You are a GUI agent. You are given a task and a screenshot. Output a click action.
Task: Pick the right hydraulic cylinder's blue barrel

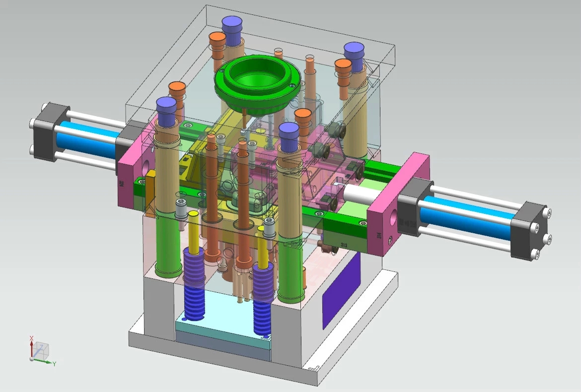[x=468, y=217]
